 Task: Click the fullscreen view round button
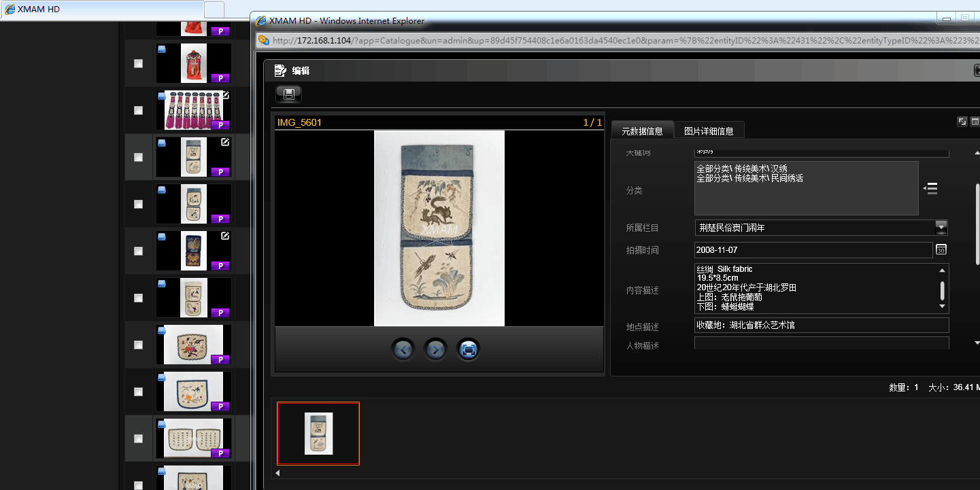pyautogui.click(x=468, y=349)
